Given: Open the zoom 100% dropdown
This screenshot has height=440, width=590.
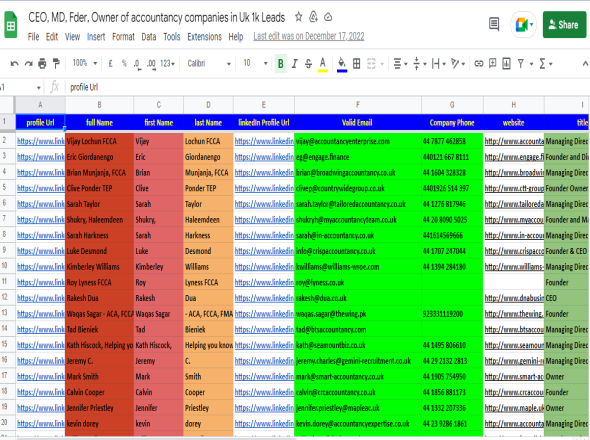Looking at the screenshot, I should point(85,63).
